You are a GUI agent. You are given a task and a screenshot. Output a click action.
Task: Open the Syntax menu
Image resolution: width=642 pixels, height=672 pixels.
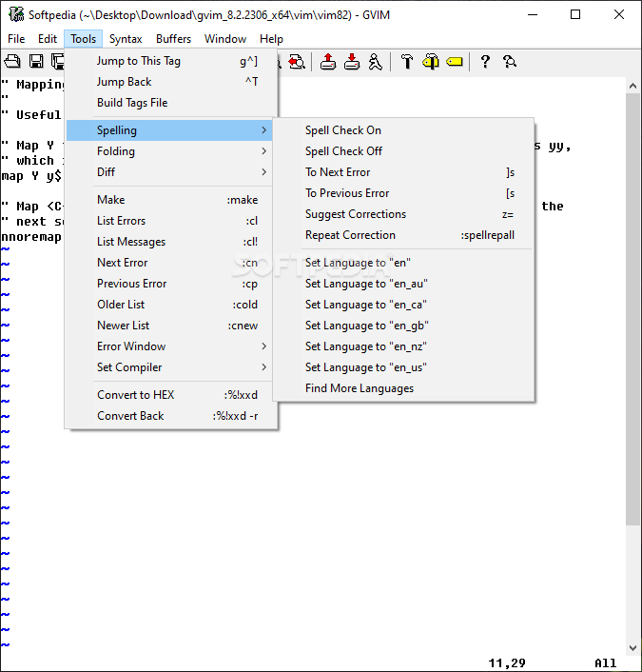click(126, 39)
